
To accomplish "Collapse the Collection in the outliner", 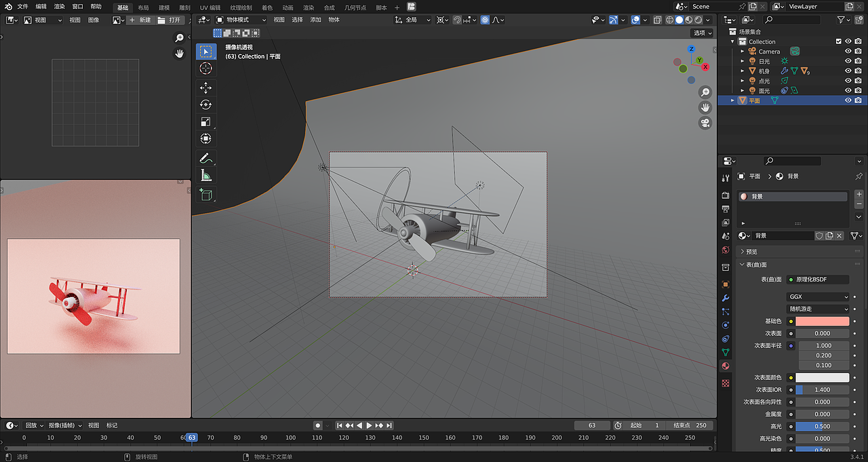I will pyautogui.click(x=732, y=41).
